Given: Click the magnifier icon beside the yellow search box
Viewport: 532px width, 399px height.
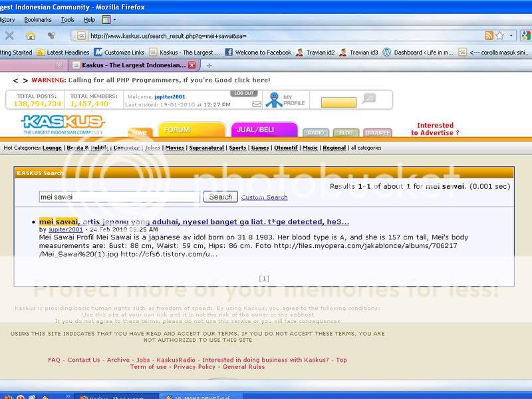Looking at the screenshot, I should click(x=369, y=98).
